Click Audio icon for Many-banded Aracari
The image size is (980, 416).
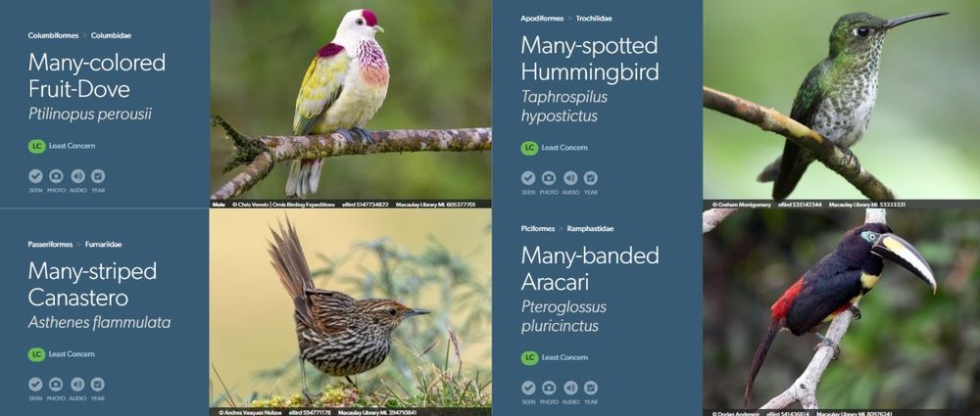point(570,388)
